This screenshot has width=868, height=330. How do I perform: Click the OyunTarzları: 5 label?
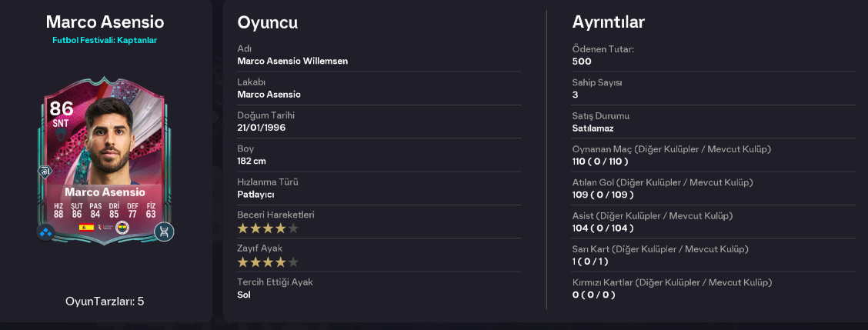pyautogui.click(x=105, y=302)
